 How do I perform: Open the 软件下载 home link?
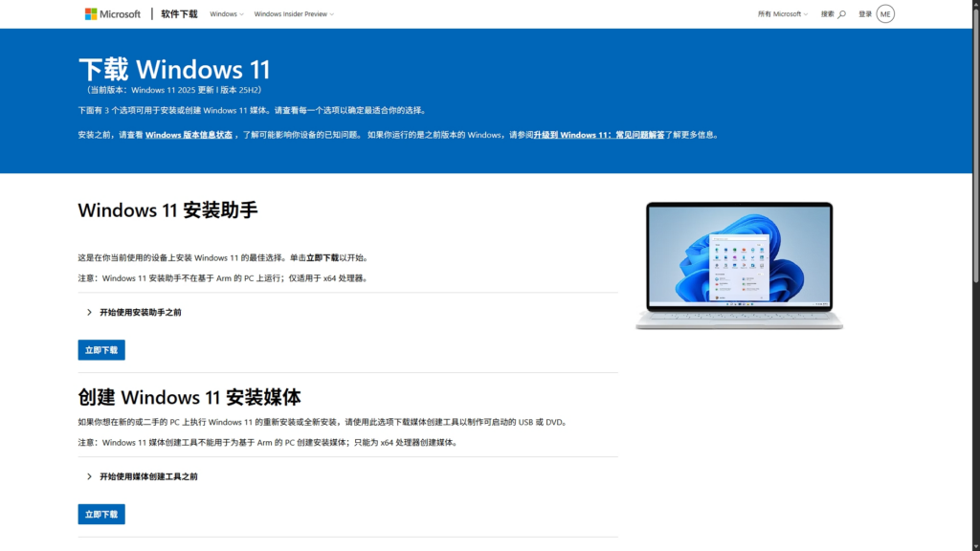coord(179,13)
